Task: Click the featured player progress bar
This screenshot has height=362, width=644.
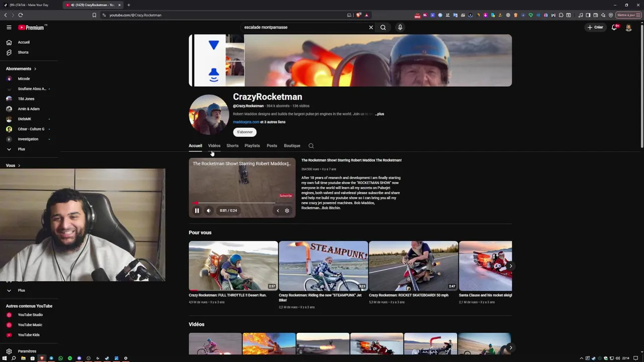Action: (242, 203)
